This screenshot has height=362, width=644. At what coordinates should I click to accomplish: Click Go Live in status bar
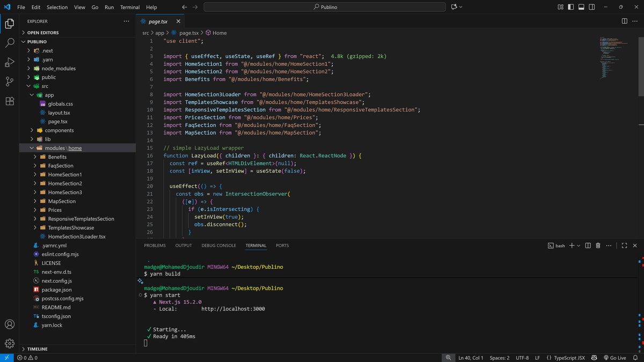[614, 358]
